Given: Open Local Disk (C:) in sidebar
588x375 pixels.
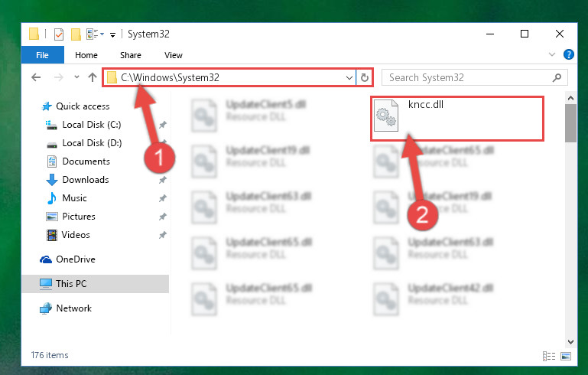Looking at the screenshot, I should click(92, 125).
